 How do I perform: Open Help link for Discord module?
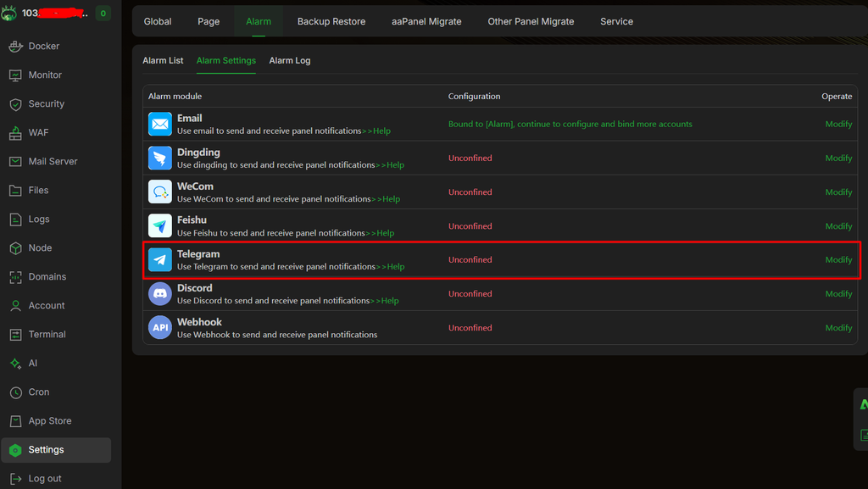click(x=385, y=301)
